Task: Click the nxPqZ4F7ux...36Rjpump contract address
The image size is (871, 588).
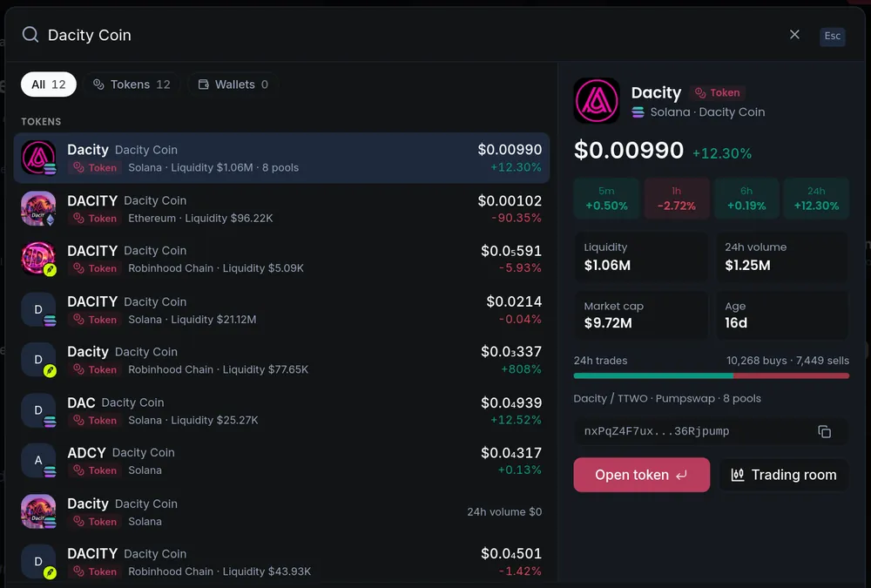Action: (x=657, y=431)
